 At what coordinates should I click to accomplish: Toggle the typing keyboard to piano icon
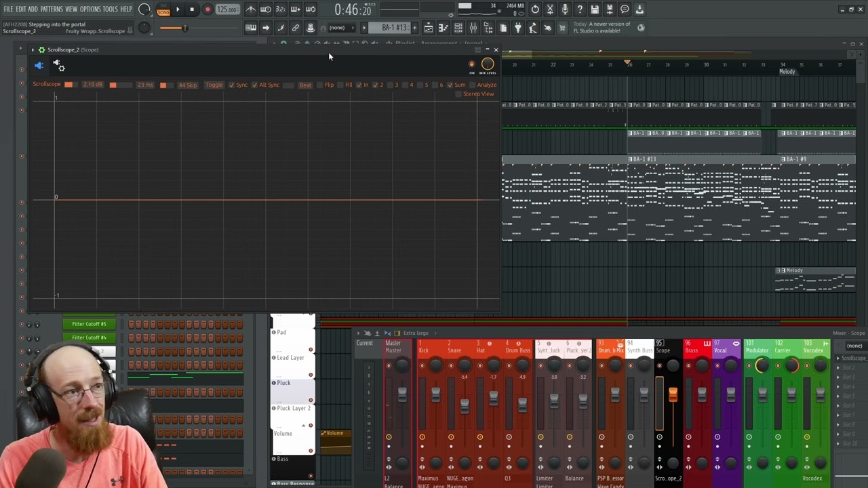point(251,28)
